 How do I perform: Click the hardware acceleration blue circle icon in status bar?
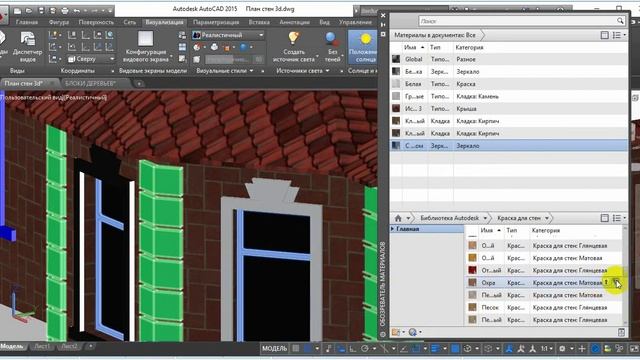click(x=596, y=349)
